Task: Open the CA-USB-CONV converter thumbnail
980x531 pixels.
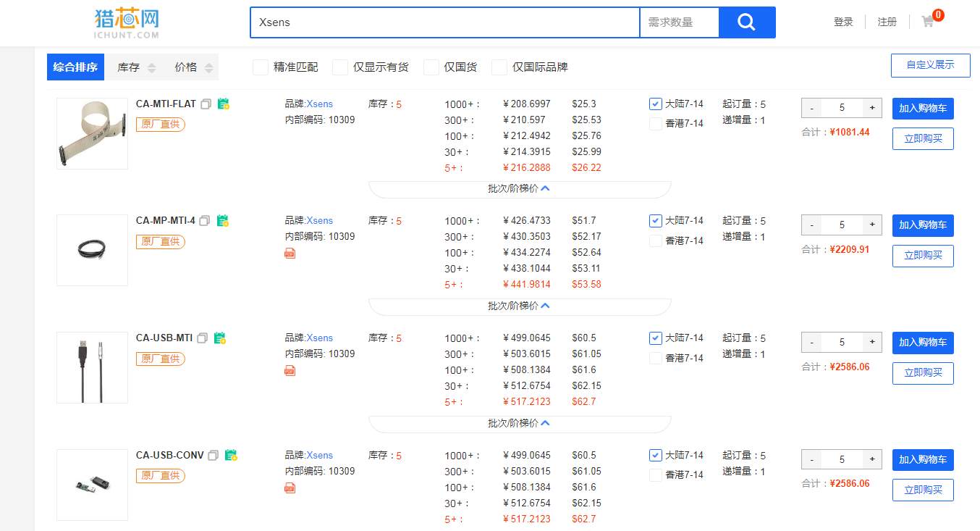Action: (x=93, y=485)
